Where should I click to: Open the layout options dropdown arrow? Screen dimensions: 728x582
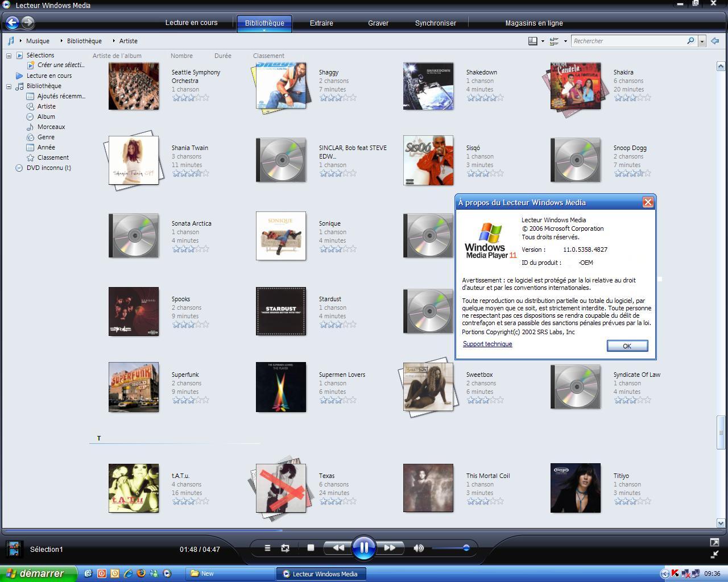pyautogui.click(x=543, y=41)
